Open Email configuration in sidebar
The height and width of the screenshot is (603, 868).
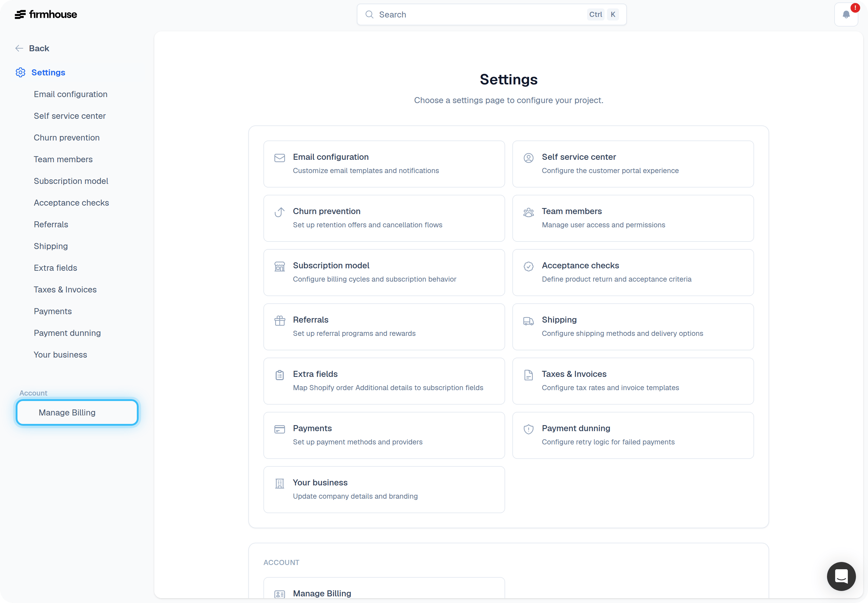click(x=70, y=94)
